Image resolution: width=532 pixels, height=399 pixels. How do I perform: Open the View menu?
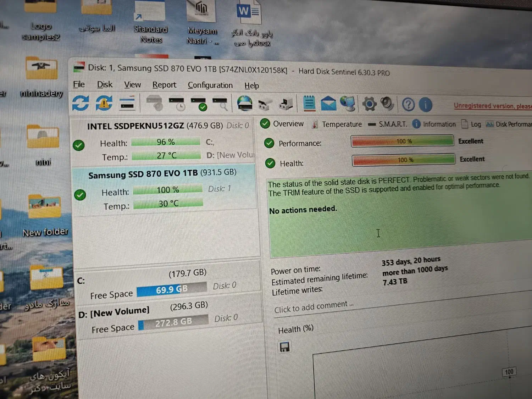pyautogui.click(x=132, y=85)
